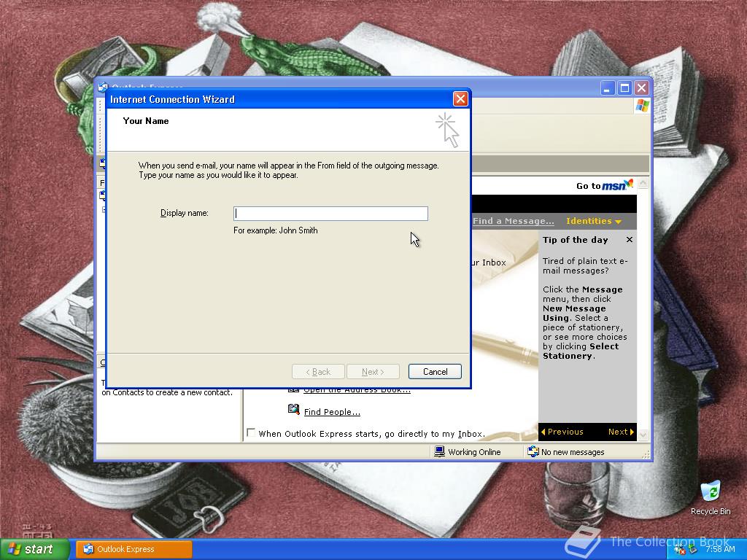Click the scroll down arrow in Outlook Express
Screen dimensions: 747x560
tap(643, 435)
